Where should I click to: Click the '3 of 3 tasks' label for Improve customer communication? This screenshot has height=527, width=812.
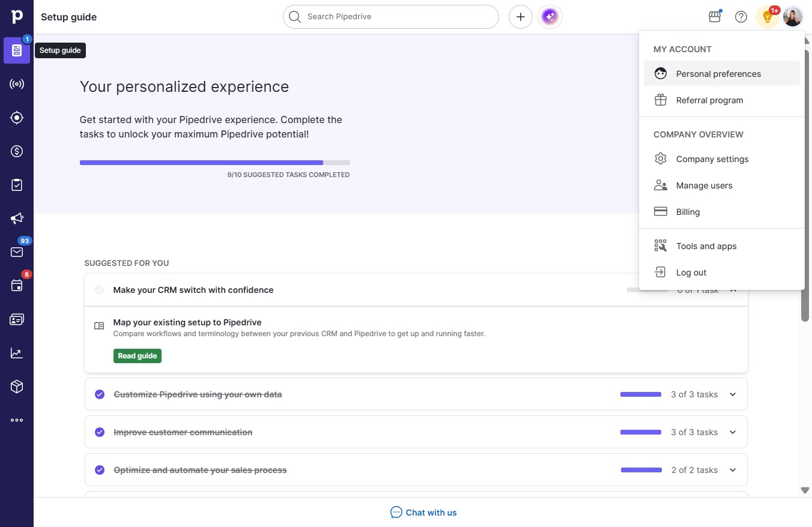tap(694, 432)
